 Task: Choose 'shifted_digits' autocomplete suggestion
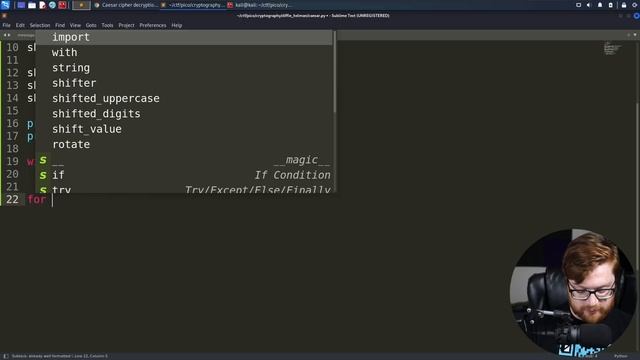tap(184, 114)
